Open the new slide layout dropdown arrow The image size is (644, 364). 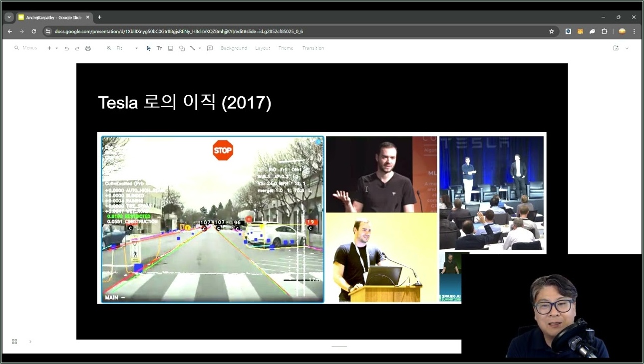[x=56, y=48]
